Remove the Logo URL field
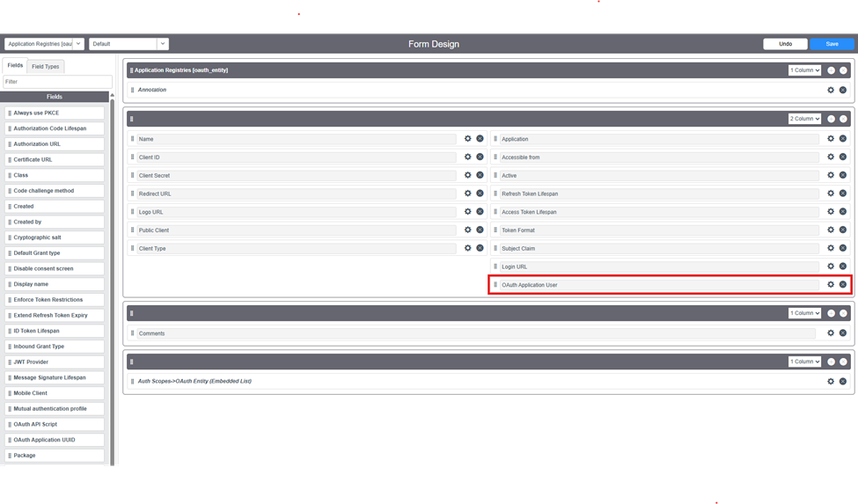The height and width of the screenshot is (504, 858). point(480,212)
